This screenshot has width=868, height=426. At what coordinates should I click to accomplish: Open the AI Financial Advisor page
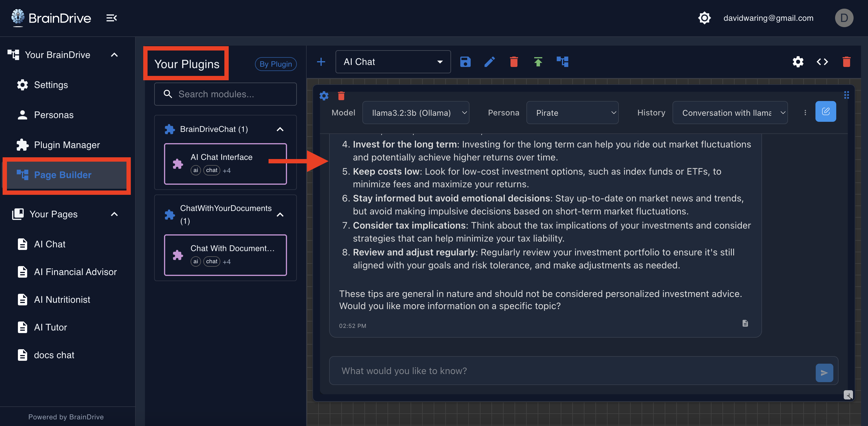pyautogui.click(x=75, y=272)
